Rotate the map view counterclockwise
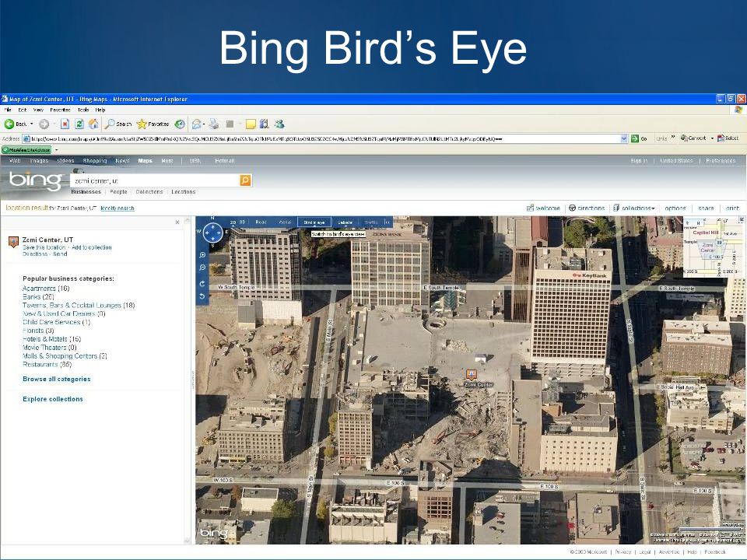This screenshot has width=747, height=560. pyautogui.click(x=202, y=296)
